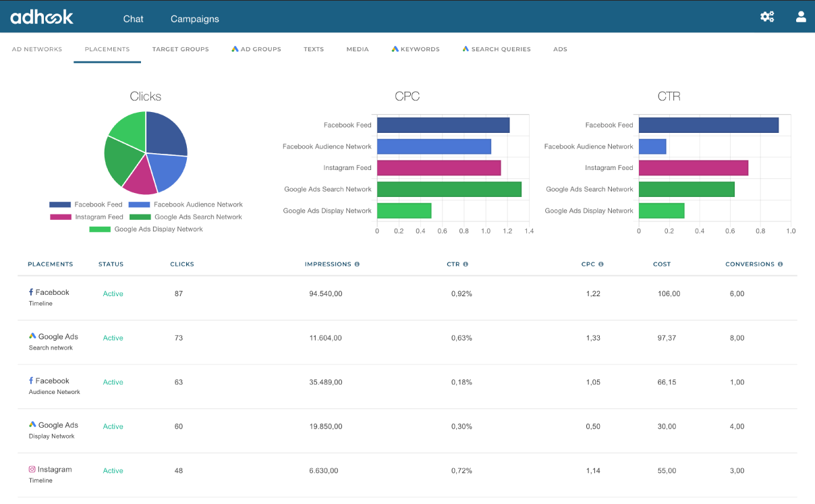Click the cost value 66,15
The width and height of the screenshot is (815, 504).
(x=667, y=383)
